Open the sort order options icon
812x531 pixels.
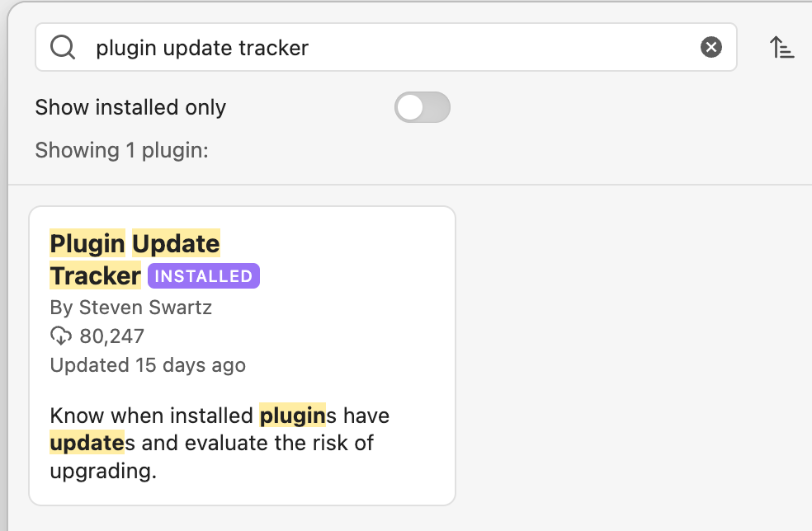coord(781,48)
